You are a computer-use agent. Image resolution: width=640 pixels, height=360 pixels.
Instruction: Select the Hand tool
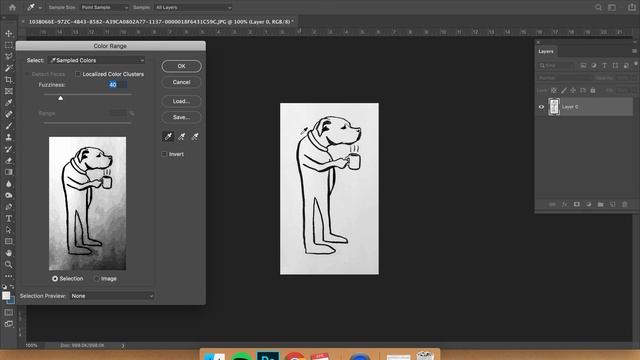coord(9,253)
